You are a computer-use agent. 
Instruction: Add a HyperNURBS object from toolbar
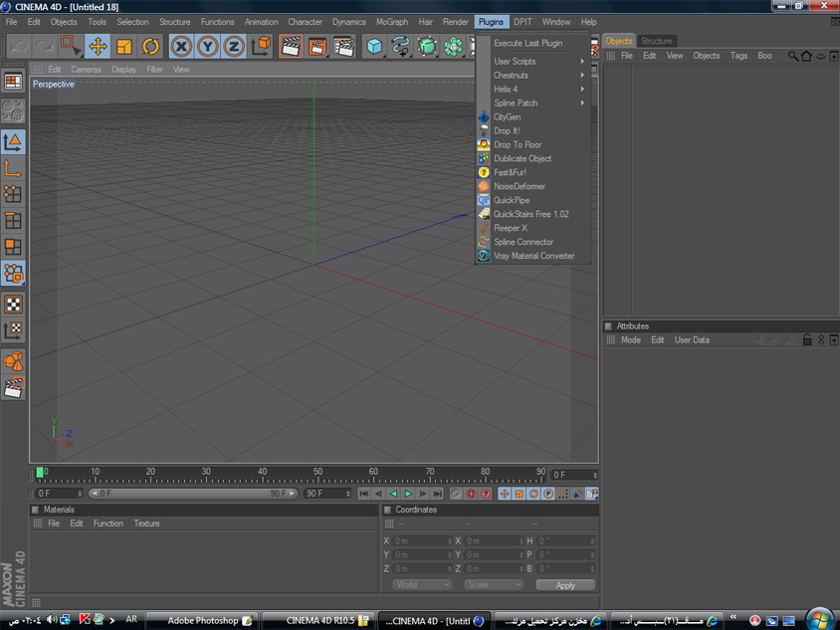click(427, 46)
